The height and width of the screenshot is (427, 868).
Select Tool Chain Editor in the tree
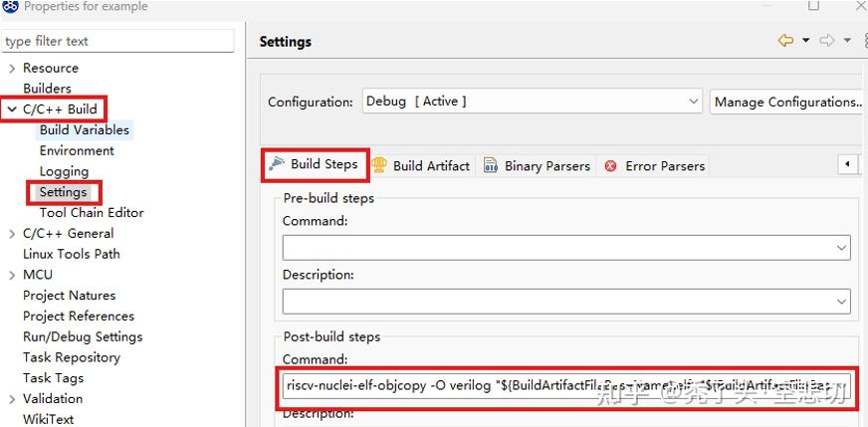coord(92,213)
